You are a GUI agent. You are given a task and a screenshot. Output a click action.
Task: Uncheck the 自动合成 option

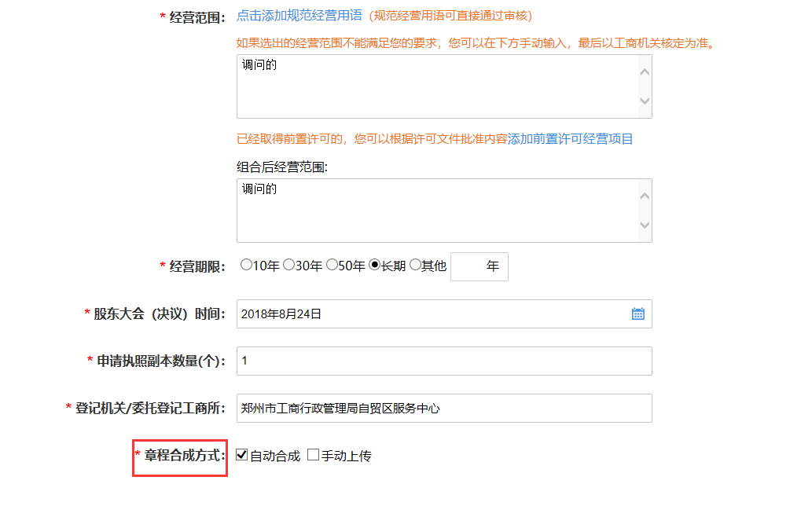[x=239, y=454]
